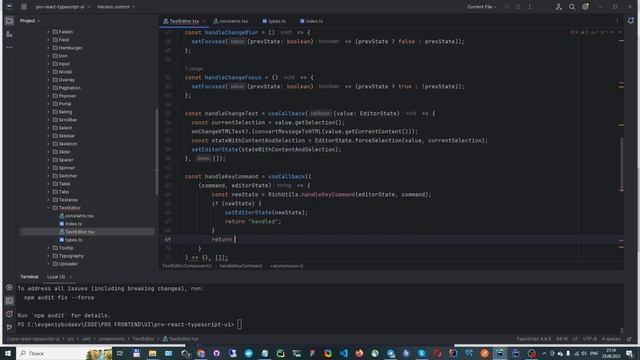Select the Tooltip folder
Screen dimensions: 640x360
tap(63, 248)
